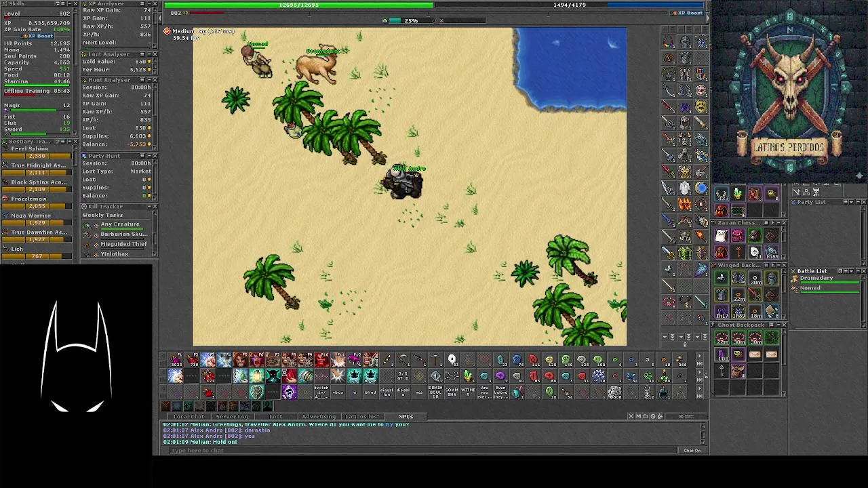Image resolution: width=868 pixels, height=488 pixels.
Task: Select the 18m ring in Winged Backpack
Action: [x=755, y=310]
